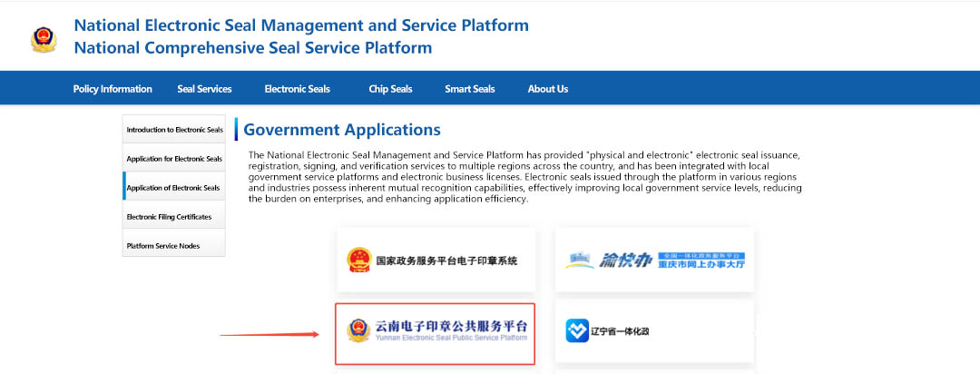Open Smart Seals from the navigation bar

pos(469,89)
